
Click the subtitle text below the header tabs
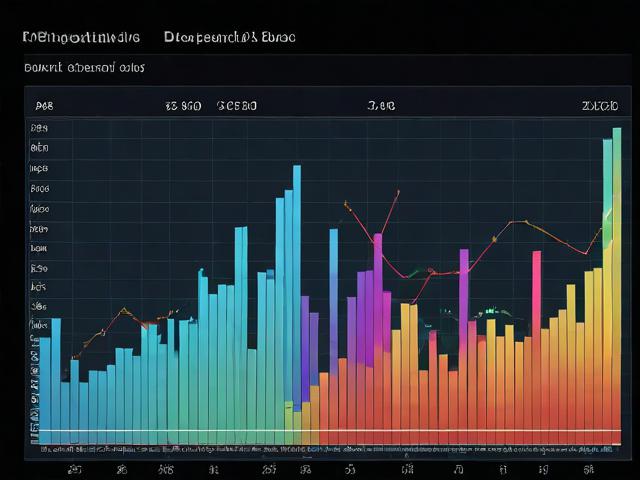click(84, 69)
